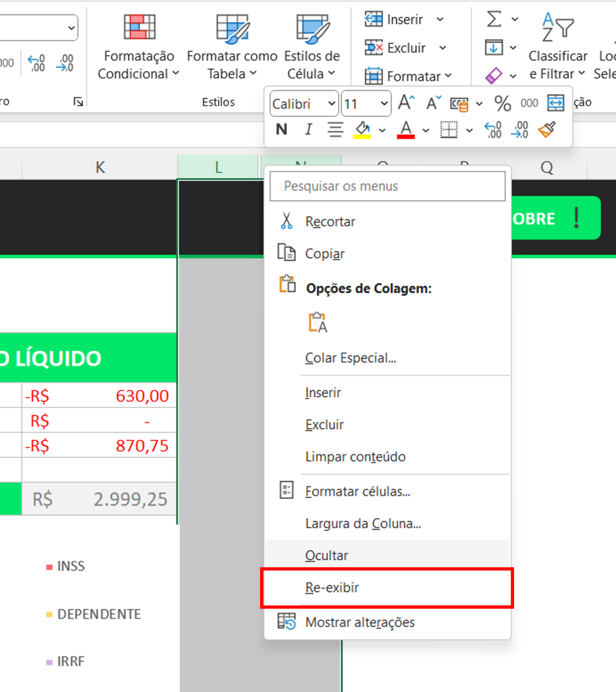The image size is (616, 692).
Task: Open Classificar e Filtrar
Action: [557, 46]
